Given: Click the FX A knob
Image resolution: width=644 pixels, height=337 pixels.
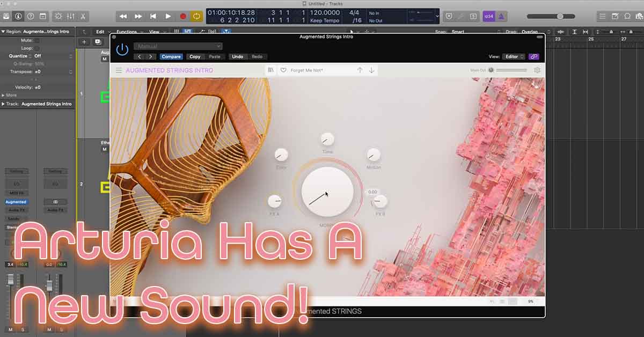Looking at the screenshot, I should tap(275, 201).
